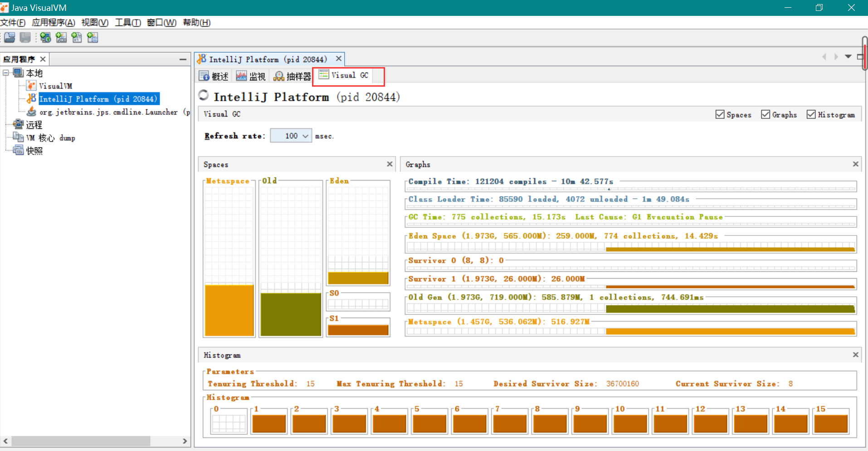The width and height of the screenshot is (868, 451).
Task: Click the right tab-scroll arrow
Action: 836,57
